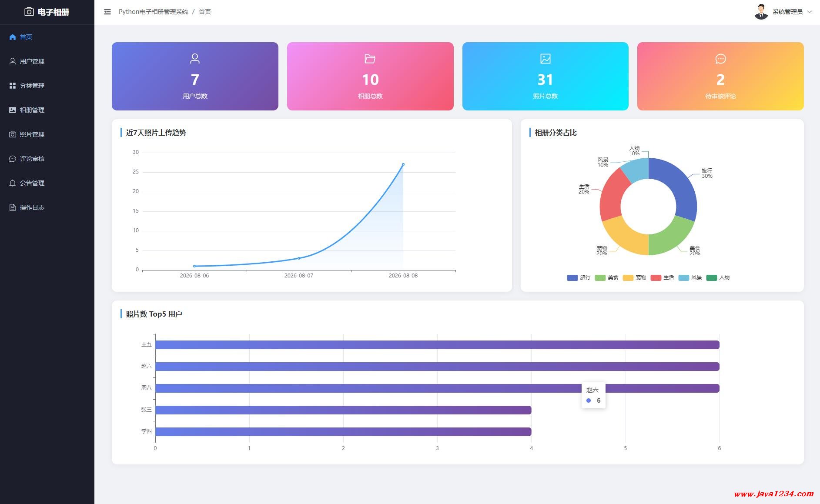Click the user icon above 用户总数
The image size is (820, 504).
click(195, 58)
